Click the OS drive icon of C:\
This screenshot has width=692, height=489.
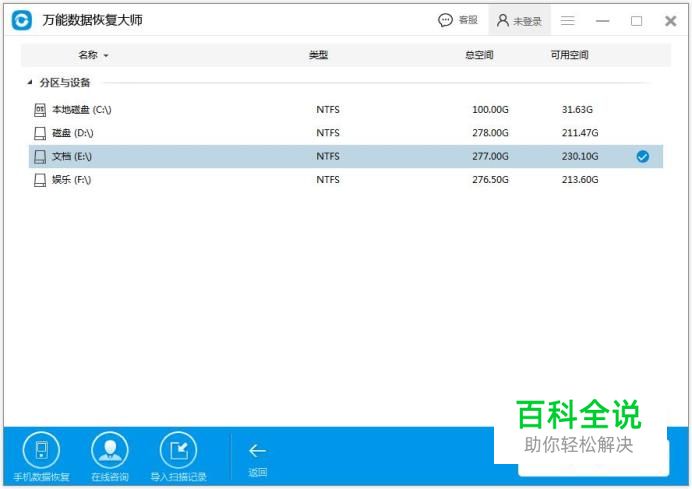click(x=40, y=109)
